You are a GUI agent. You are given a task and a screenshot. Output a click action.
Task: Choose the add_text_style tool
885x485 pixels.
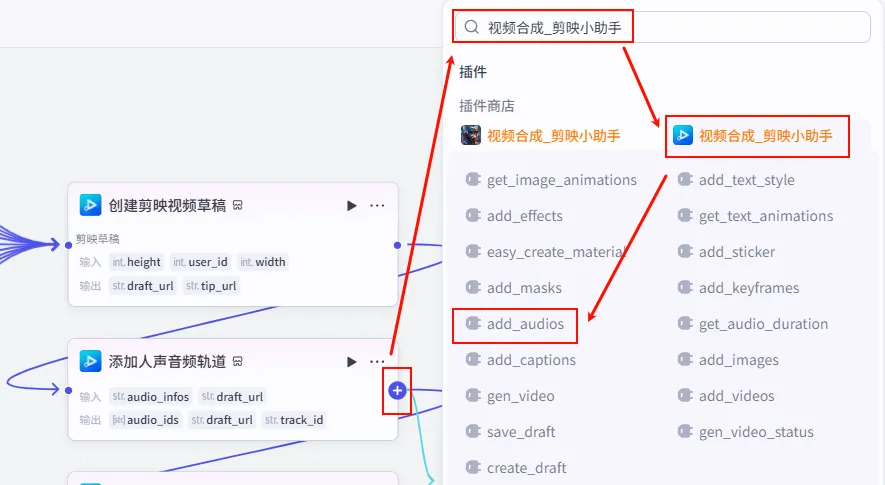coord(736,180)
